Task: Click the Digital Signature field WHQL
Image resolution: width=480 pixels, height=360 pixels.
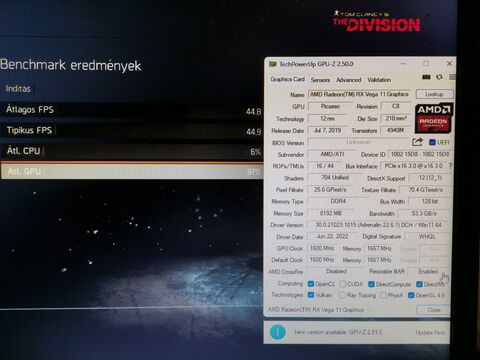Action: tap(427, 237)
